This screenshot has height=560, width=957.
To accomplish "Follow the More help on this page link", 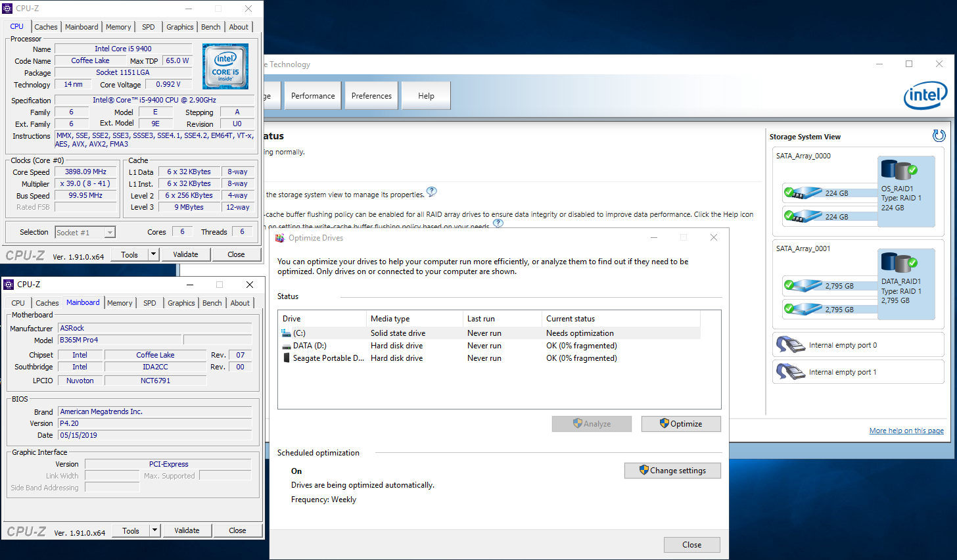I will (x=906, y=431).
